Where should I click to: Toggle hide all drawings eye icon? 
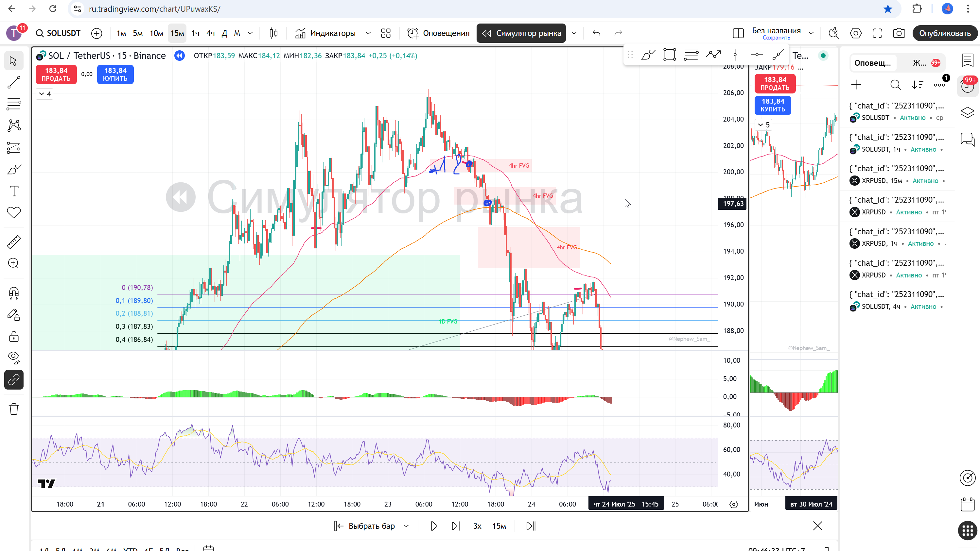[x=14, y=358]
